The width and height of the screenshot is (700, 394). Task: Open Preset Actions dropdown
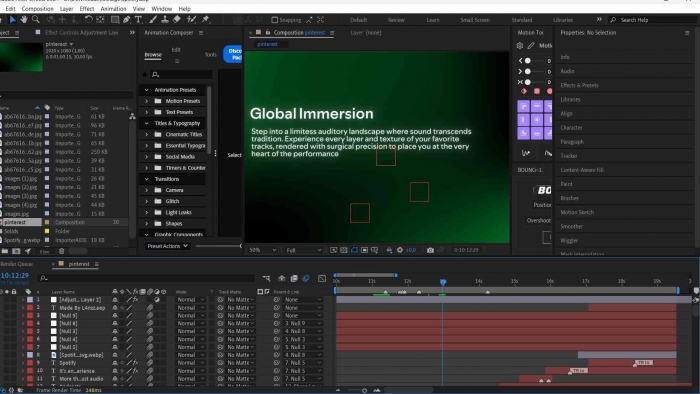point(168,246)
